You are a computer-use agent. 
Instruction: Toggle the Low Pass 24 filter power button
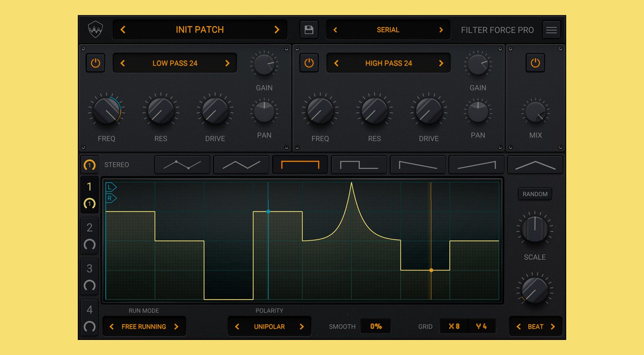(x=95, y=63)
